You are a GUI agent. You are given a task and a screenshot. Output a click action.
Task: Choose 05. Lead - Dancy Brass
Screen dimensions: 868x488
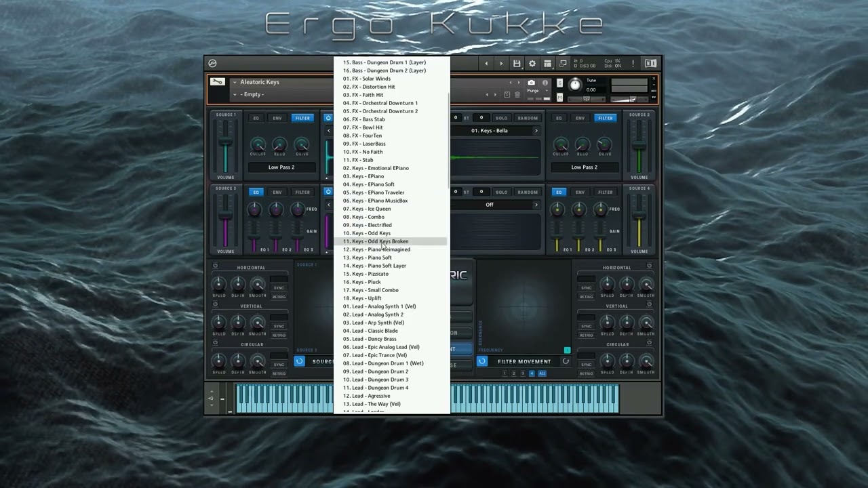[391, 339]
